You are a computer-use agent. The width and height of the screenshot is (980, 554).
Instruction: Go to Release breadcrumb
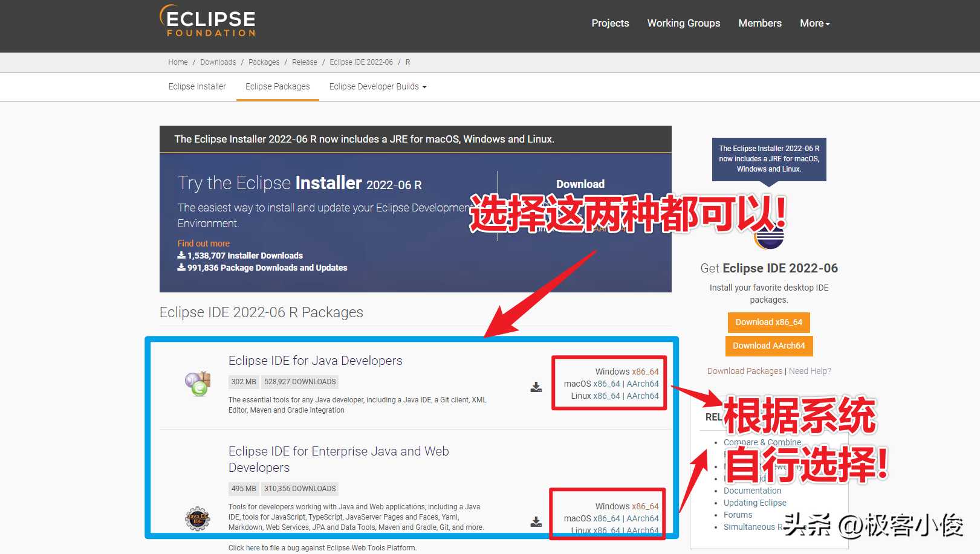(x=305, y=62)
